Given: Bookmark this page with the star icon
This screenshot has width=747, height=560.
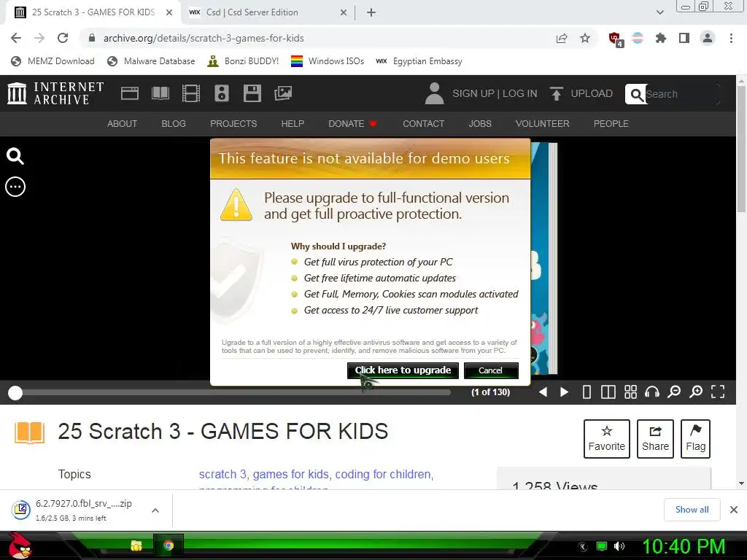Looking at the screenshot, I should [585, 38].
